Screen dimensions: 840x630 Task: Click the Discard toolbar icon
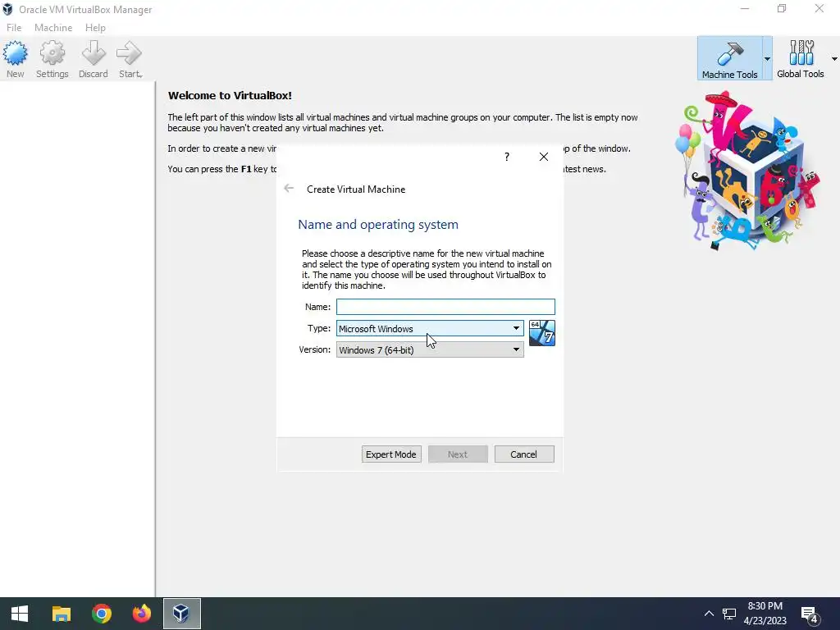pos(94,59)
